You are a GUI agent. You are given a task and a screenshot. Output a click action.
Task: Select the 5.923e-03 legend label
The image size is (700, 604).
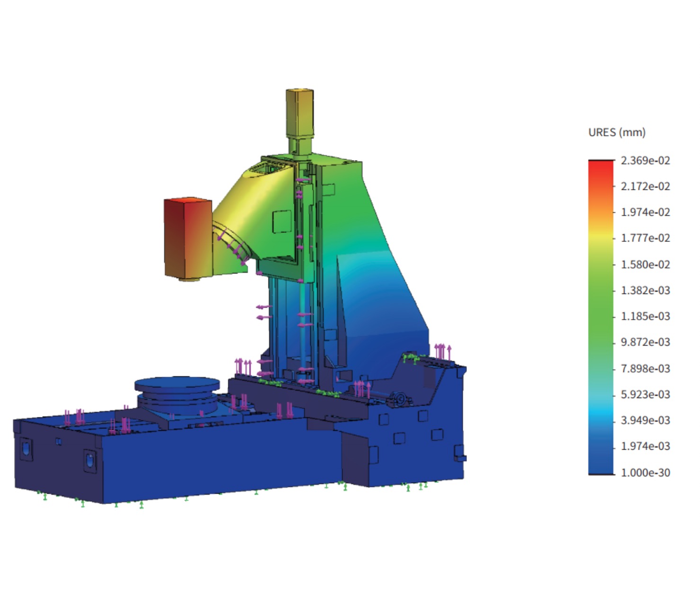tap(645, 394)
